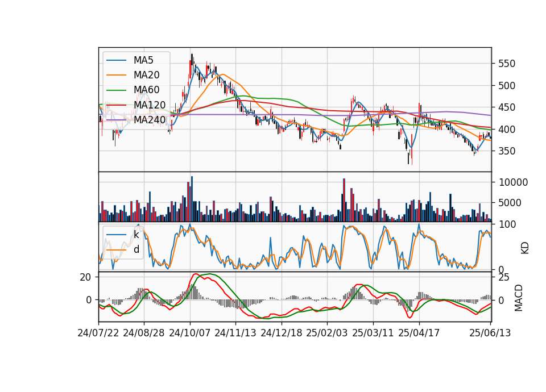Viewport: 546px width, 392px height.
Task: Click the 5000 volume axis label
Action: pos(510,203)
